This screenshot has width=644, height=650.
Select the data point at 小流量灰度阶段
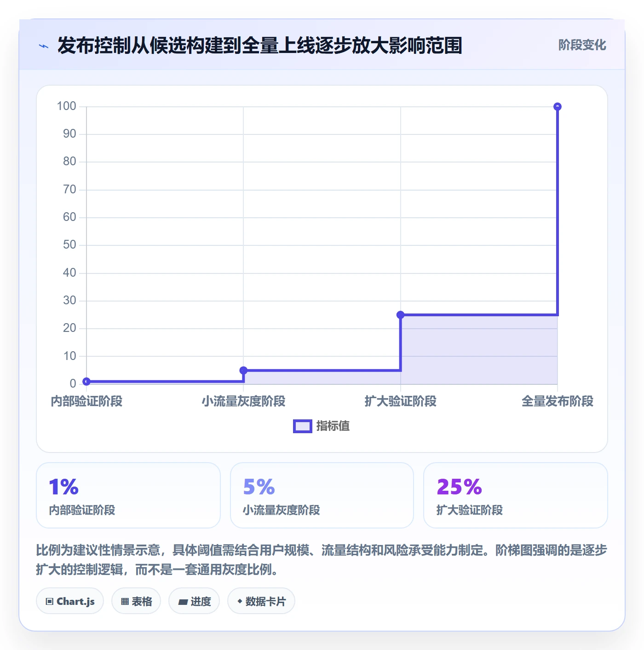pyautogui.click(x=244, y=370)
